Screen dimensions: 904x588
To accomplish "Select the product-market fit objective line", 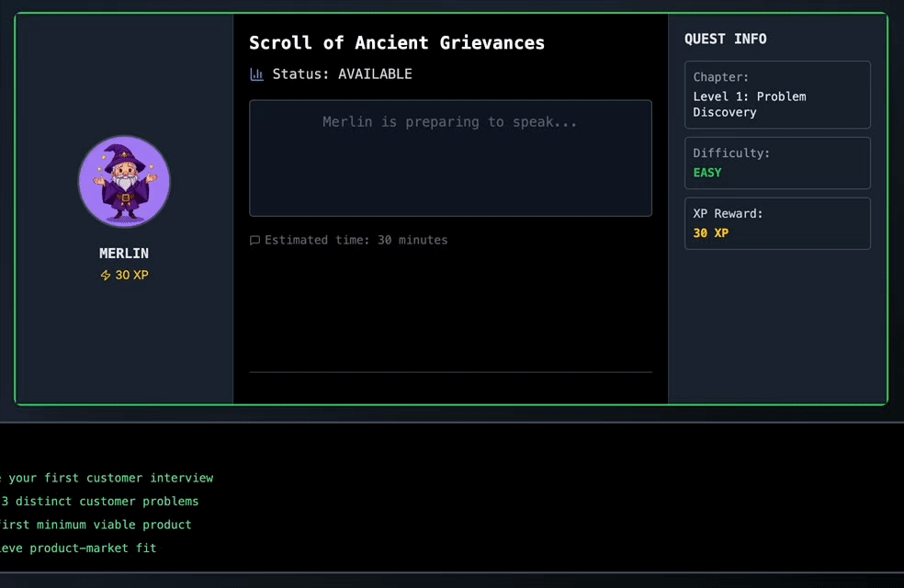I will pyautogui.click(x=79, y=548).
